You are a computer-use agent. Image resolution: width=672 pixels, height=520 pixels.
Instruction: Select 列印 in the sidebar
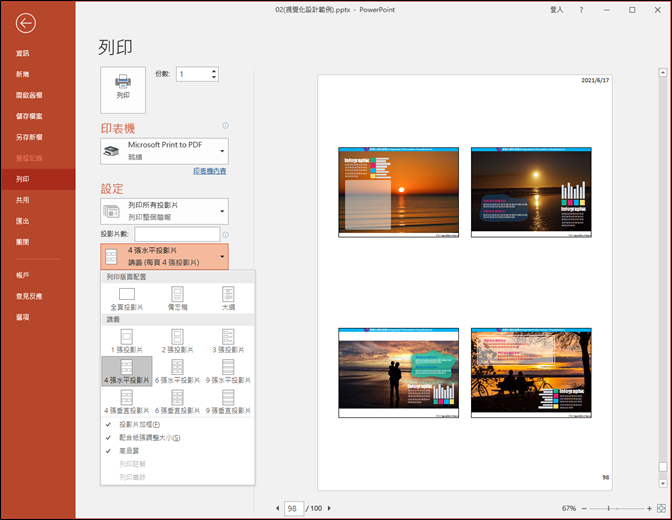[38, 179]
